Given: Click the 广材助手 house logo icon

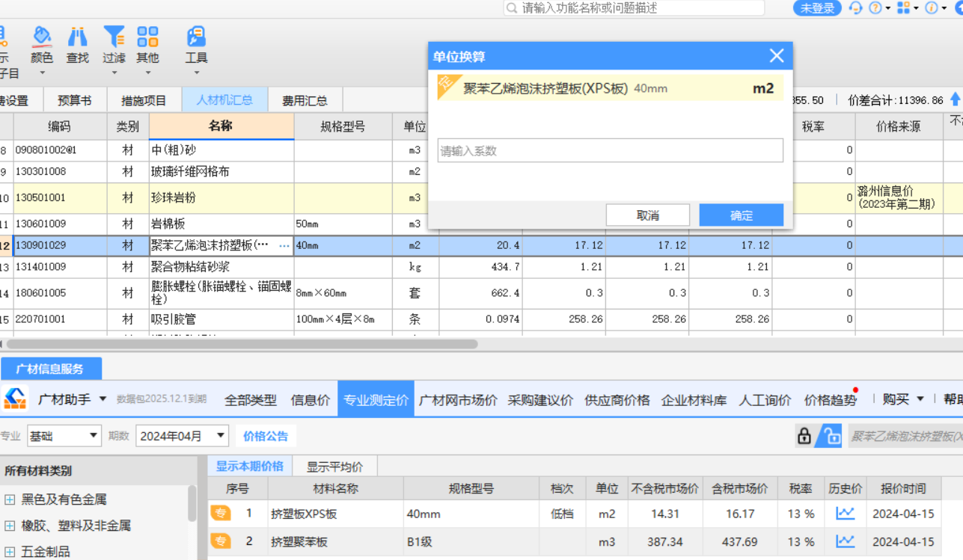Looking at the screenshot, I should [x=15, y=399].
